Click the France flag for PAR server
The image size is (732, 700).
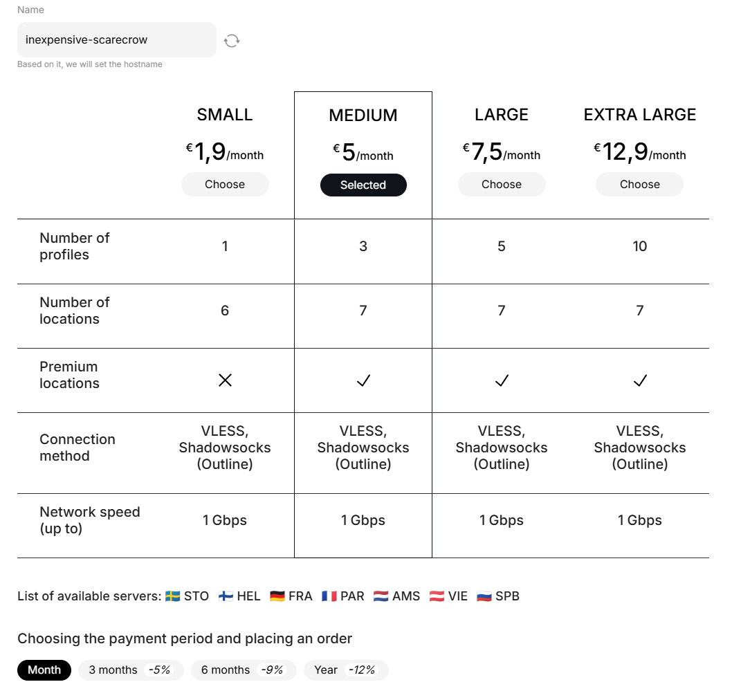click(x=329, y=596)
